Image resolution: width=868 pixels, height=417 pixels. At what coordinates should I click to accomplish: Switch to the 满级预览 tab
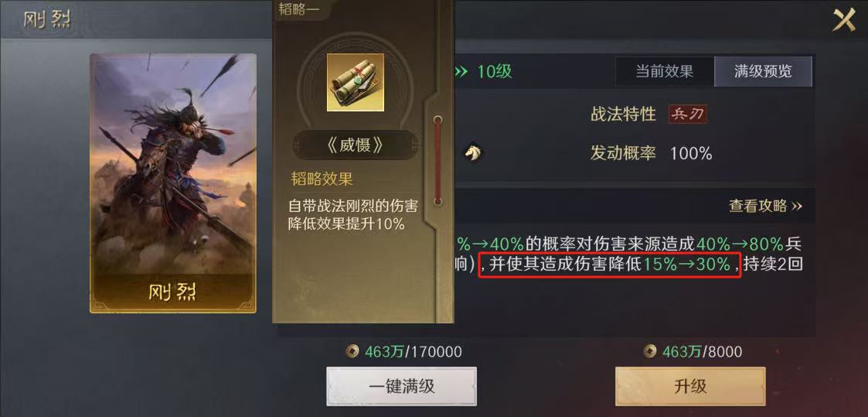point(763,71)
